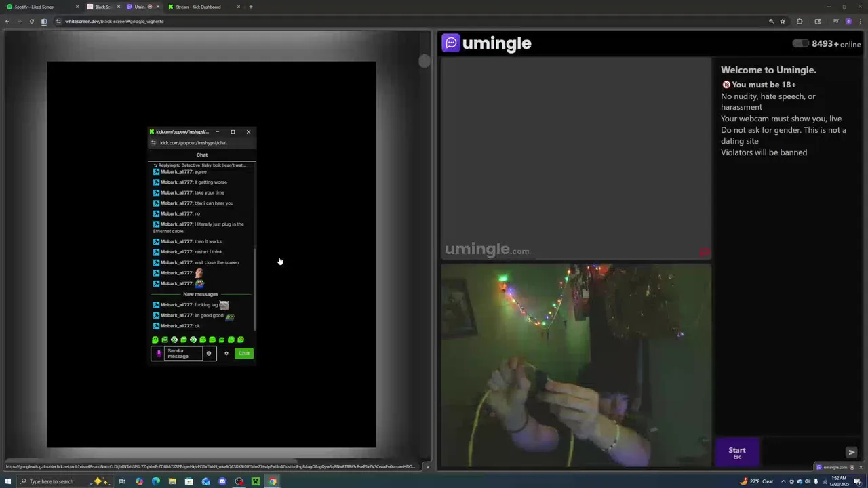Open Task View on the taskbar
This screenshot has width=868, height=488.
coord(122,481)
